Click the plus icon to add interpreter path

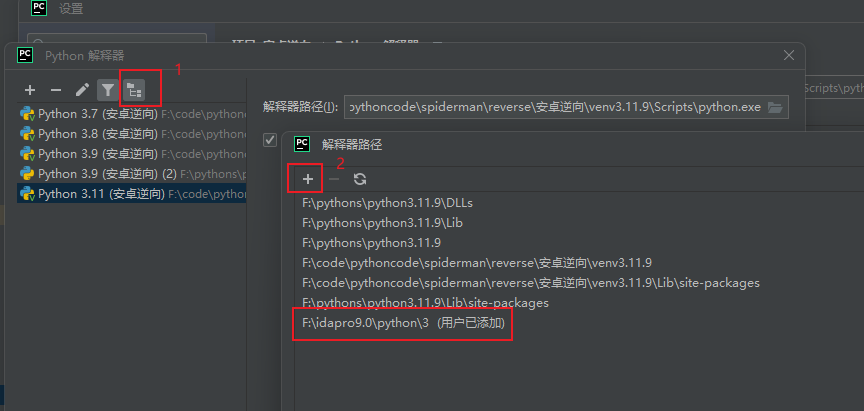click(x=308, y=179)
